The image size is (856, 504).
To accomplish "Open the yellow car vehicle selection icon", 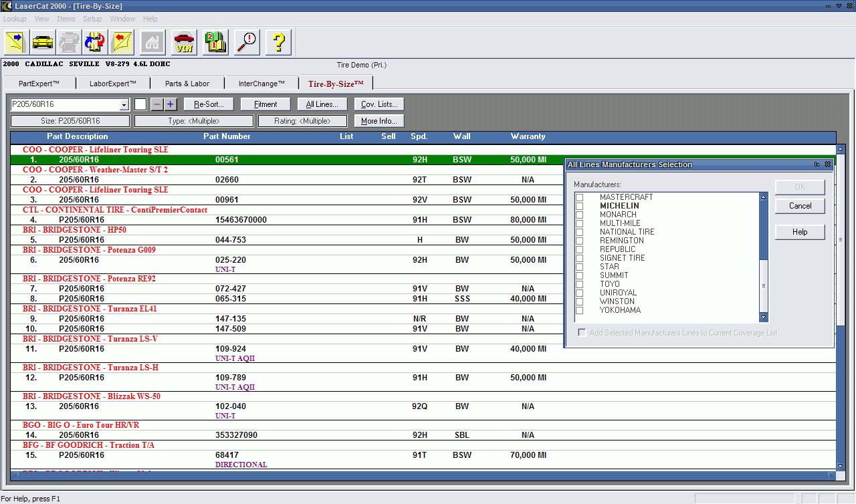I will point(43,42).
